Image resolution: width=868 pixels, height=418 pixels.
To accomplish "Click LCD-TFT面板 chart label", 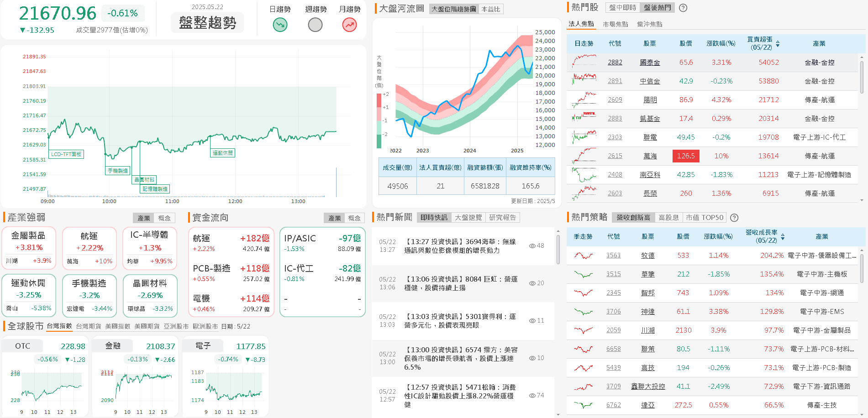I will (x=66, y=154).
